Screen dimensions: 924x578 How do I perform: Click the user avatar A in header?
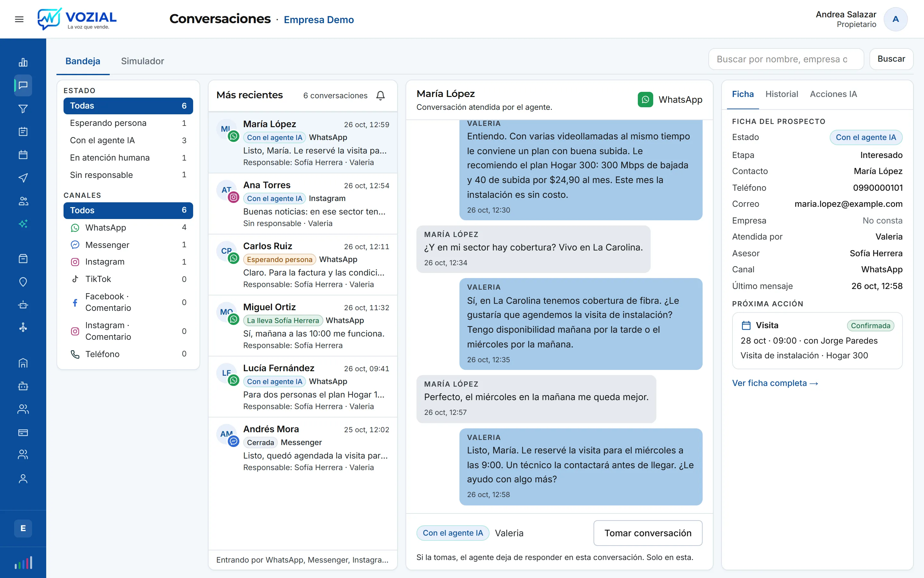pyautogui.click(x=895, y=19)
